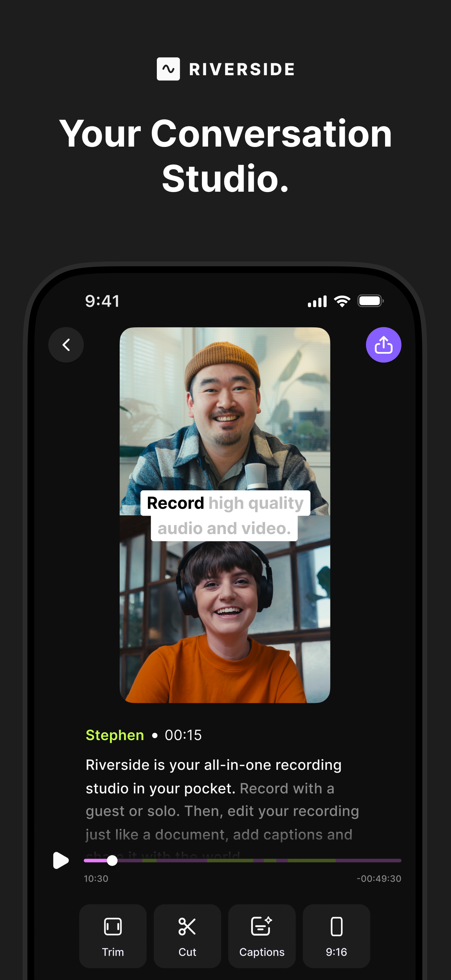The height and width of the screenshot is (980, 451).
Task: Tap the battery status icon
Action: 370,301
